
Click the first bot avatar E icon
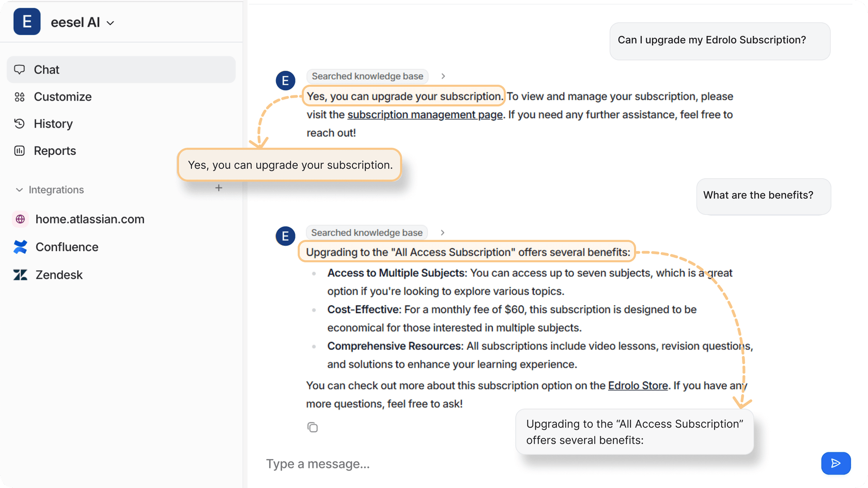point(285,81)
